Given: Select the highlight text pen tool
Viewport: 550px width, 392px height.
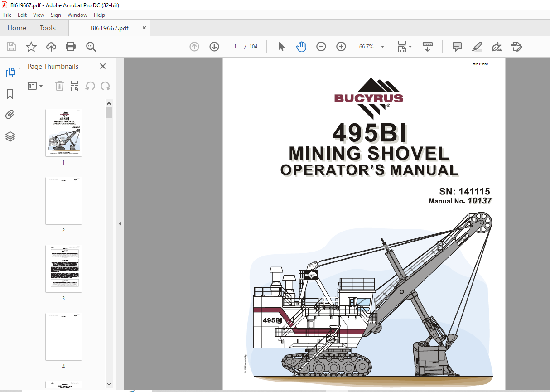Looking at the screenshot, I should coord(477,47).
